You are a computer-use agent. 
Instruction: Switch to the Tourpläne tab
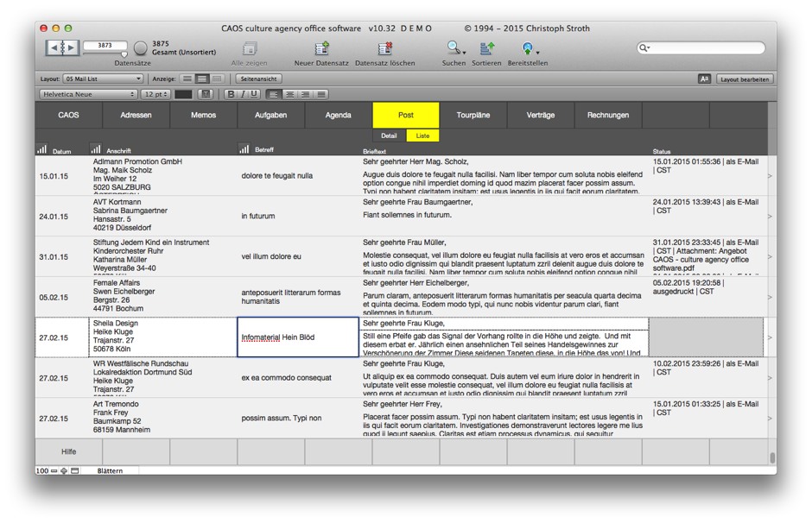click(473, 115)
